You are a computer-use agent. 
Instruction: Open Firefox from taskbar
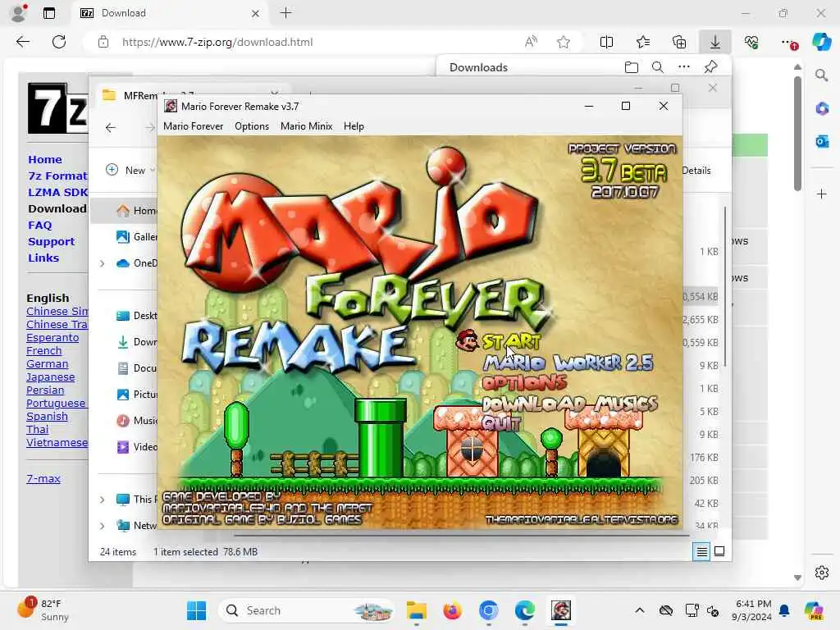click(x=453, y=610)
